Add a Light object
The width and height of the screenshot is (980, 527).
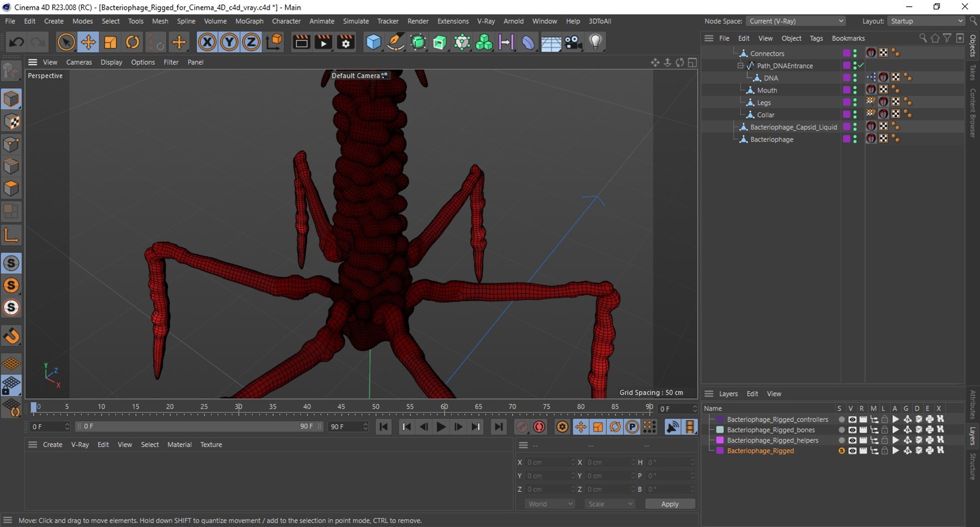point(595,42)
